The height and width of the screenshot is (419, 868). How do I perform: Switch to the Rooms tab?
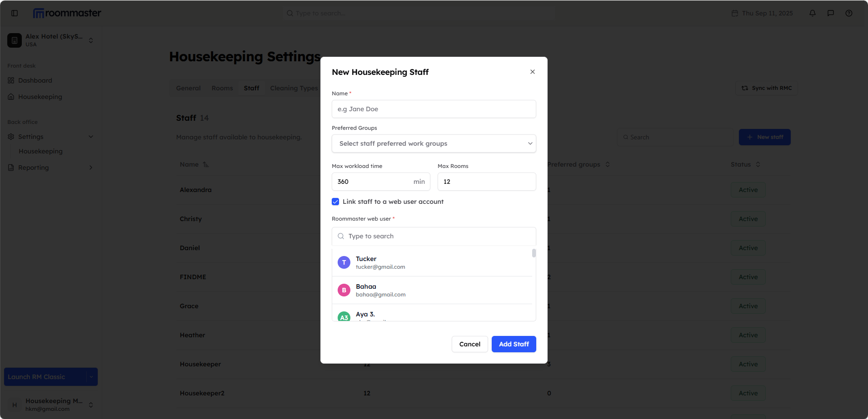coord(222,88)
